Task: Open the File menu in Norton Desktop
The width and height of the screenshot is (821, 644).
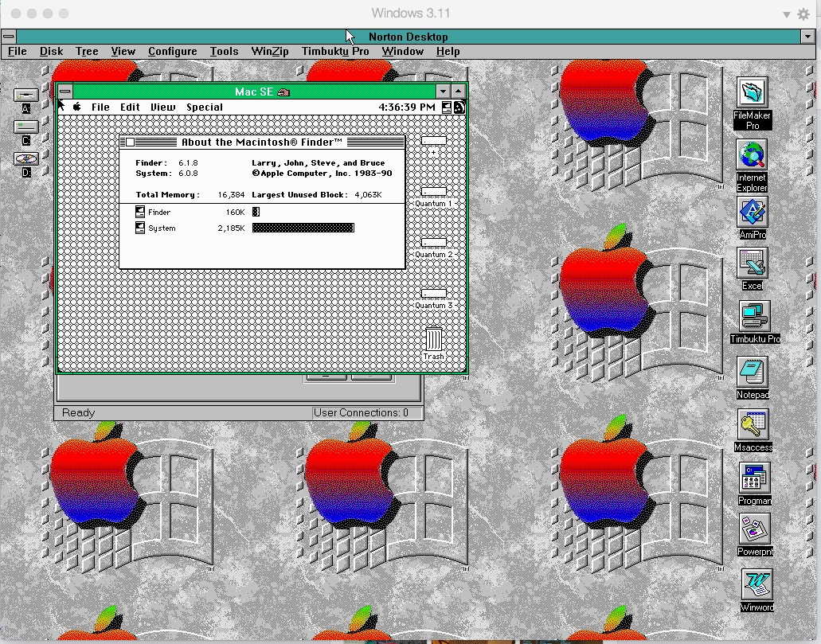Action: click(18, 51)
